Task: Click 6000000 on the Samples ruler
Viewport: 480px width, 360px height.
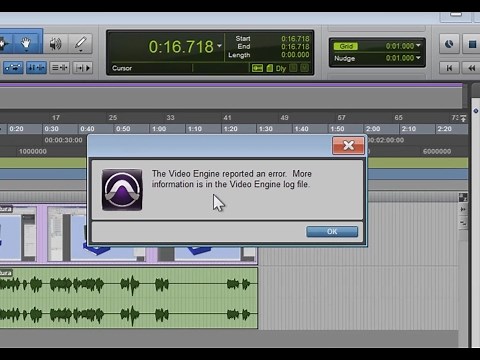Action: 437,152
